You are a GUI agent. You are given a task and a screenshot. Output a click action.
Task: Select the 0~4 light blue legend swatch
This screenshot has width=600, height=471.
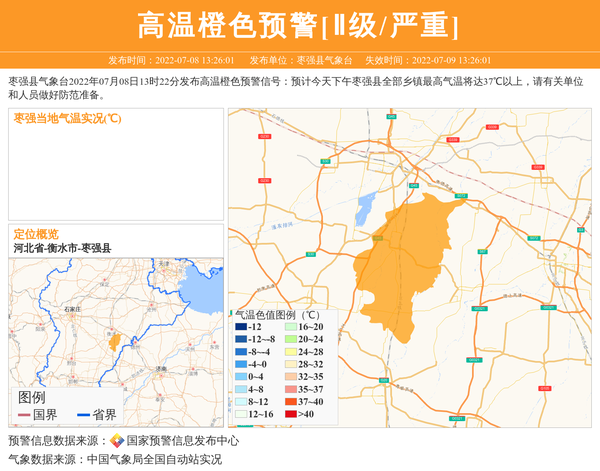pyautogui.click(x=241, y=377)
